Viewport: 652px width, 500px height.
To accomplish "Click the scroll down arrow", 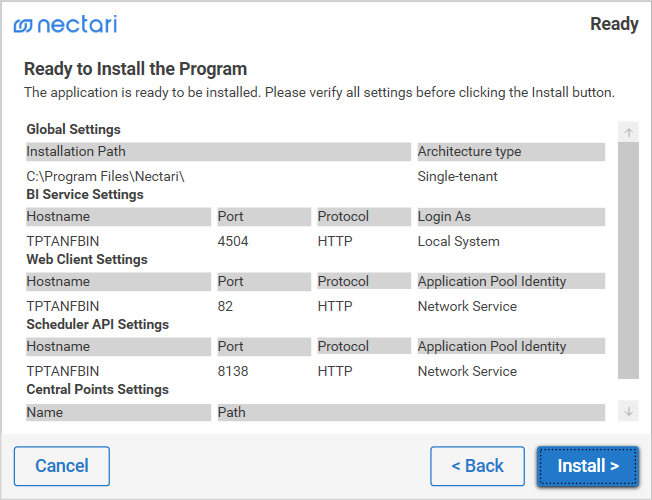I will click(628, 411).
